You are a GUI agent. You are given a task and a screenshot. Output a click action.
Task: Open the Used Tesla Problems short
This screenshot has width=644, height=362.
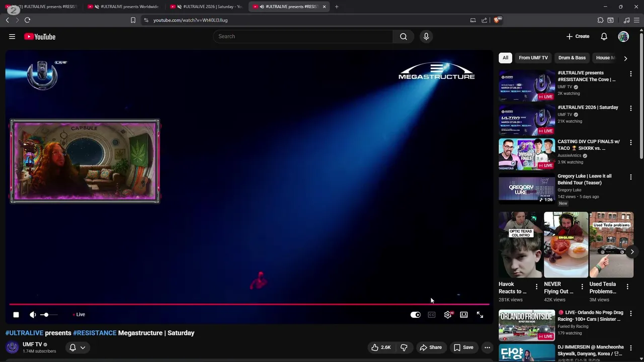point(611,245)
